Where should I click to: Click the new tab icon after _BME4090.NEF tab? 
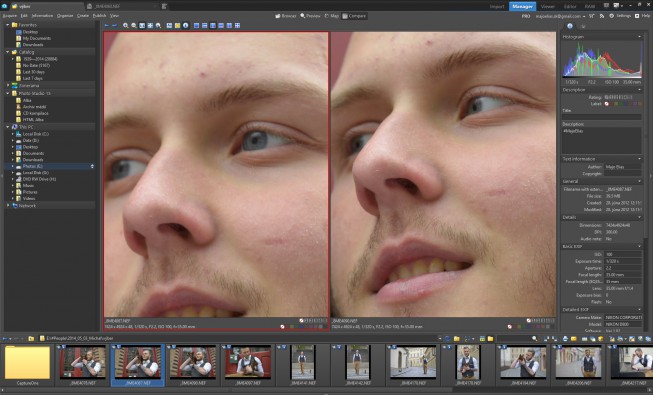[164, 6]
